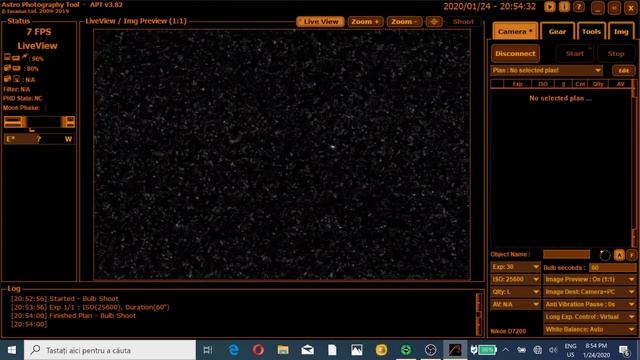Image resolution: width=640 pixels, height=360 pixels.
Task: Switch to the Tools tab
Action: tap(591, 31)
